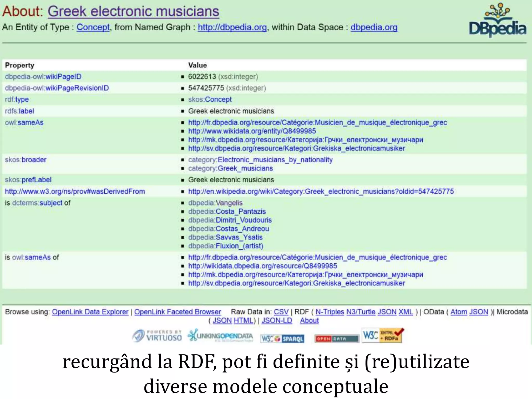Browse with OpenLink Faceted Browser
This screenshot has width=532, height=399.
178,312
